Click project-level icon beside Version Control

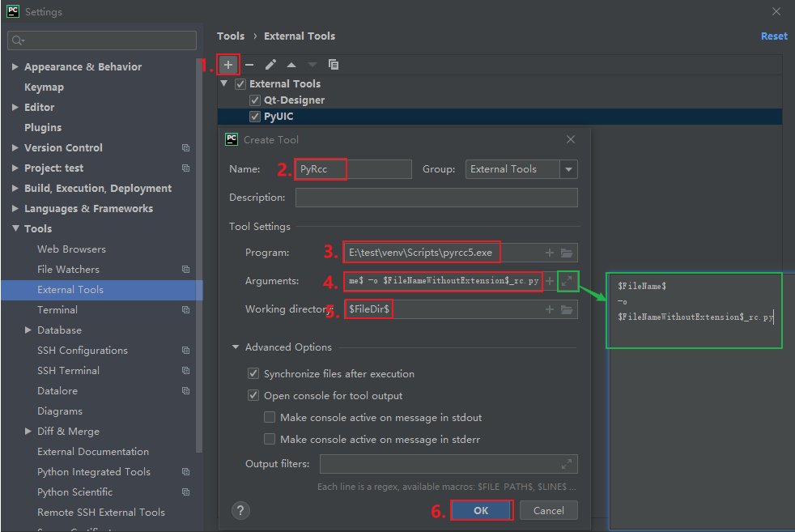tap(185, 147)
